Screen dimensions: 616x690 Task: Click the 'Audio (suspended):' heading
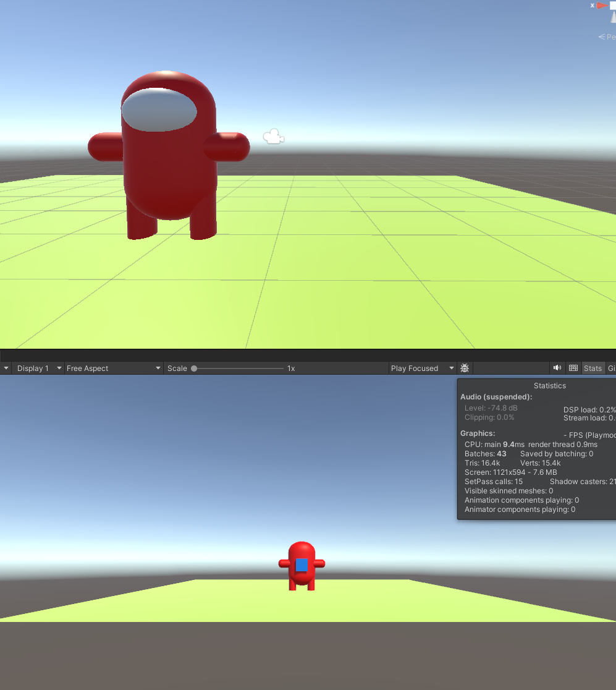pos(496,397)
